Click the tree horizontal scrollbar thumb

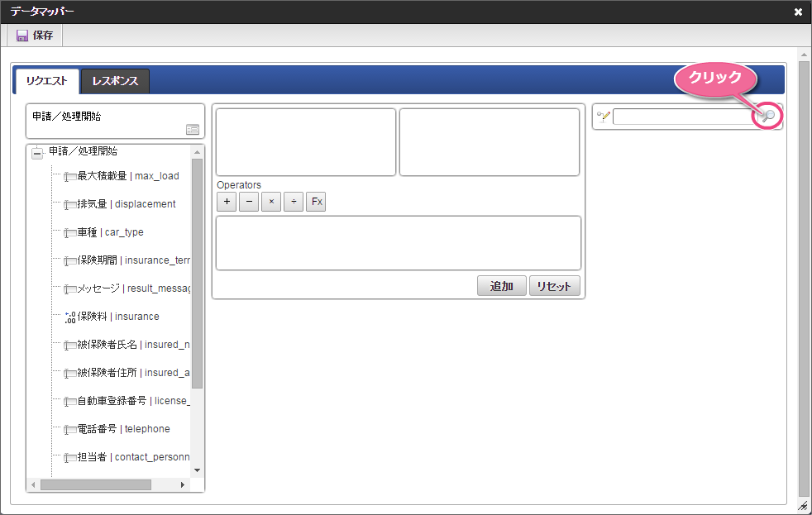tap(96, 485)
